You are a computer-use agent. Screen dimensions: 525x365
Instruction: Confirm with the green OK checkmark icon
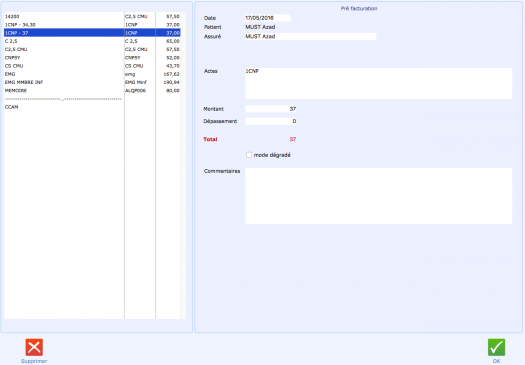[x=496, y=347]
